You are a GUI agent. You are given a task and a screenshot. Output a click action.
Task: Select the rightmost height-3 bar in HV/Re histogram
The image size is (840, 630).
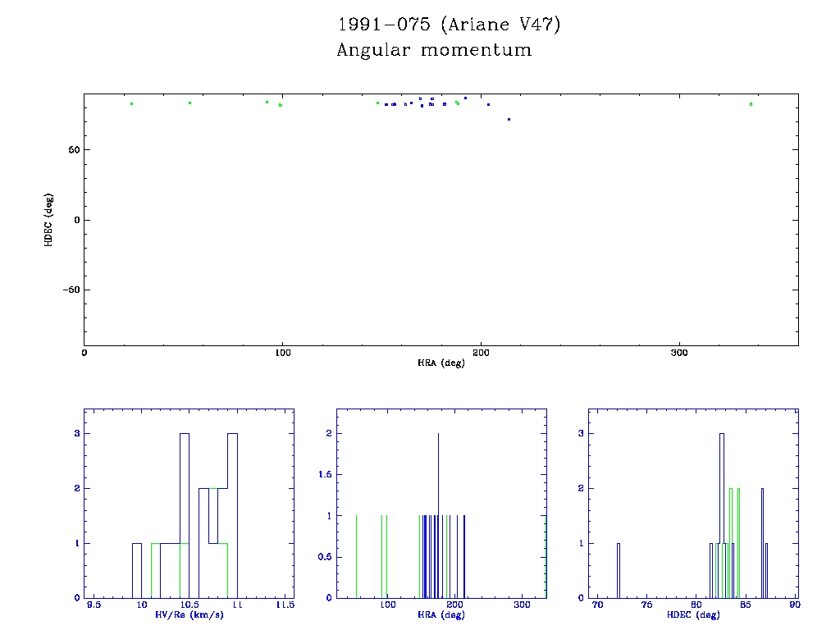click(x=233, y=515)
